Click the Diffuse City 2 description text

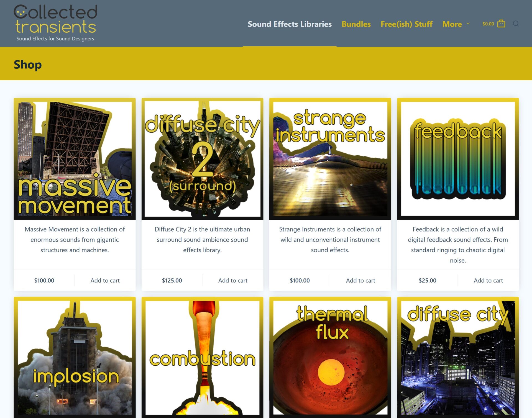click(x=202, y=240)
